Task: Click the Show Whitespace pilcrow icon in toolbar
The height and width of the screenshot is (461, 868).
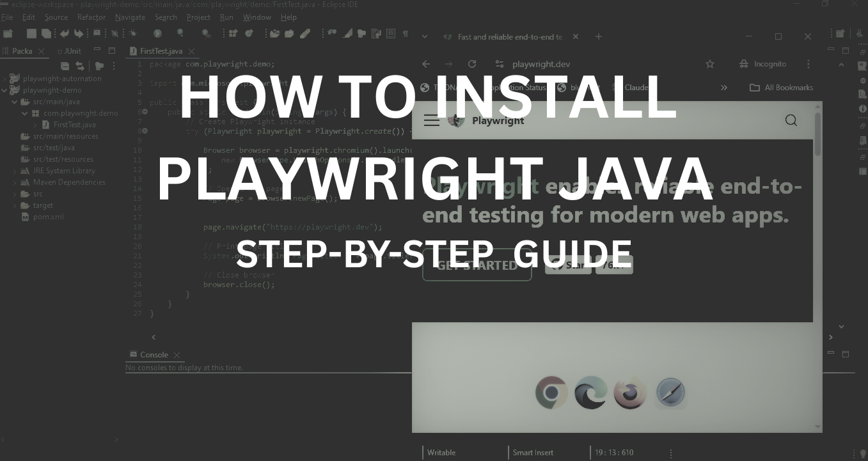Action: 406,33
